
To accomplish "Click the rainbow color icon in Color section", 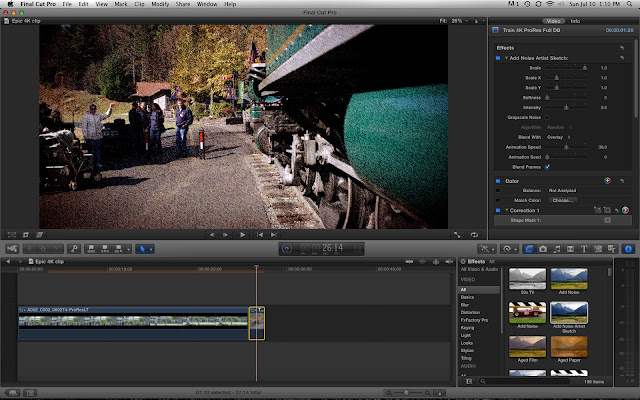I will coord(607,181).
